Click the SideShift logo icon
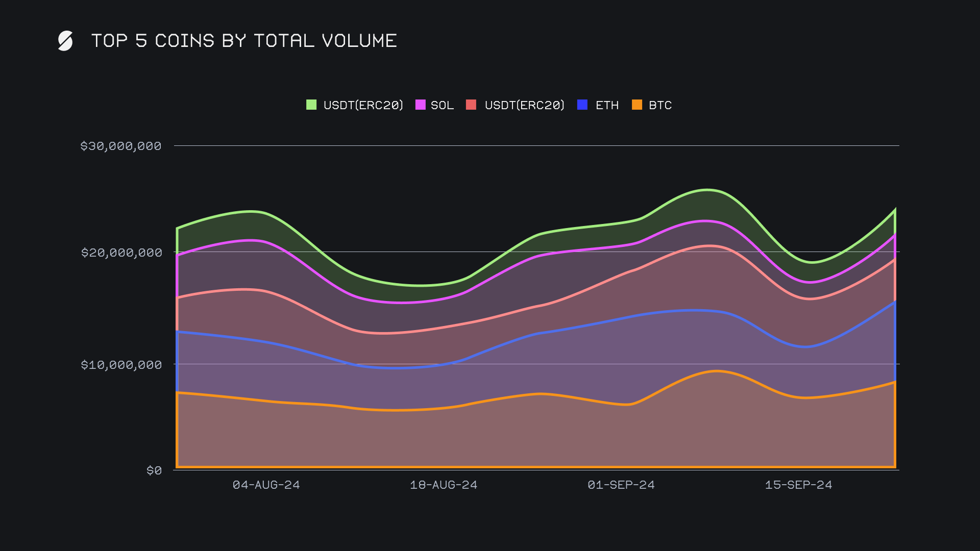The width and height of the screenshot is (980, 551). coord(65,41)
